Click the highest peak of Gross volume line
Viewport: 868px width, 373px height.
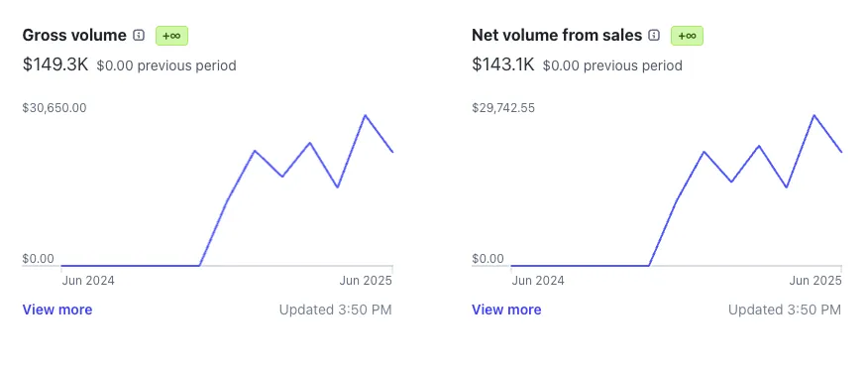(x=365, y=115)
